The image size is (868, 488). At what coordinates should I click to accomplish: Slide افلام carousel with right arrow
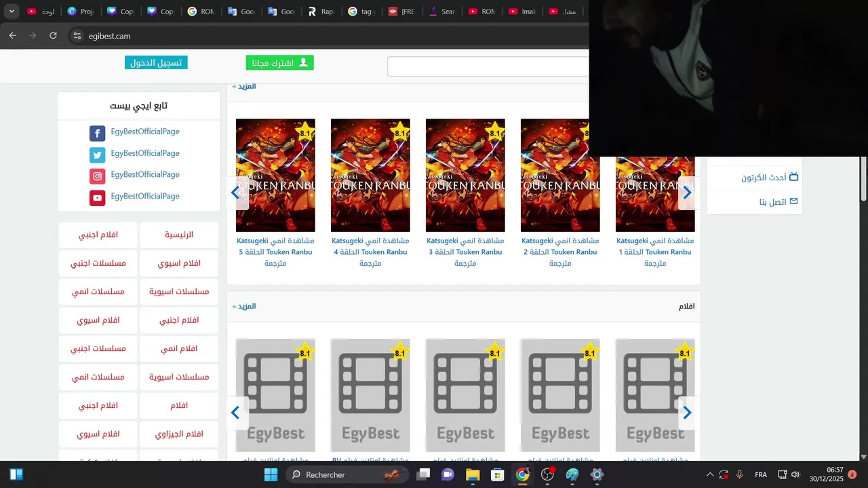pos(687,413)
